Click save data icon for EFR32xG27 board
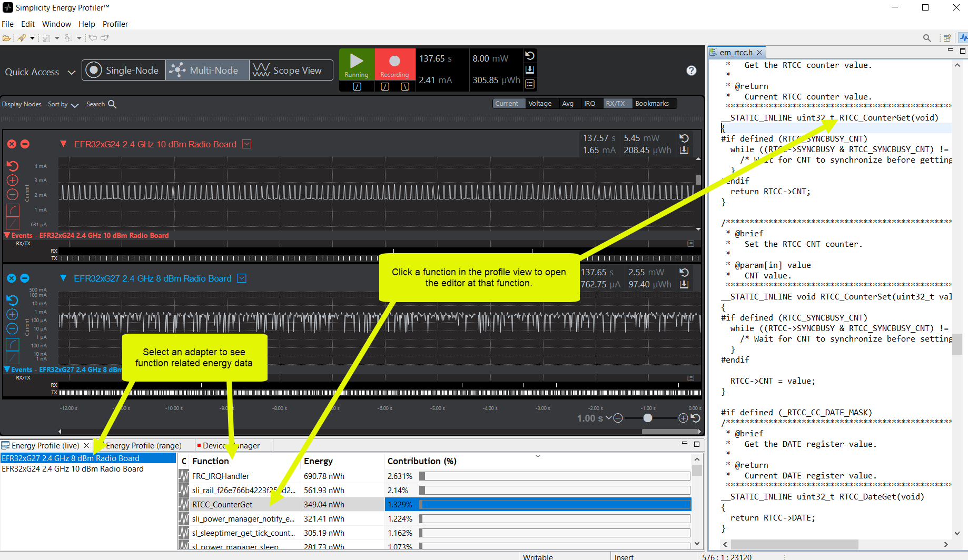Viewport: 968px width, 560px height. click(684, 285)
